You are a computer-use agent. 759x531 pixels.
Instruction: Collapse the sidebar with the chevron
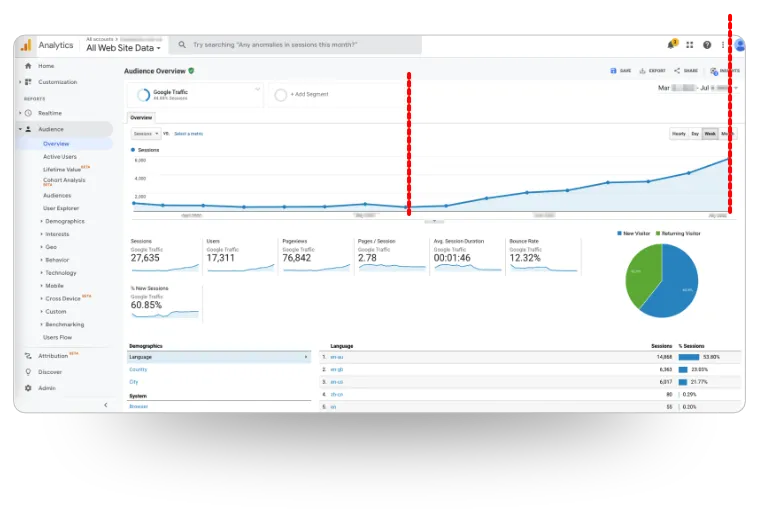click(x=106, y=405)
